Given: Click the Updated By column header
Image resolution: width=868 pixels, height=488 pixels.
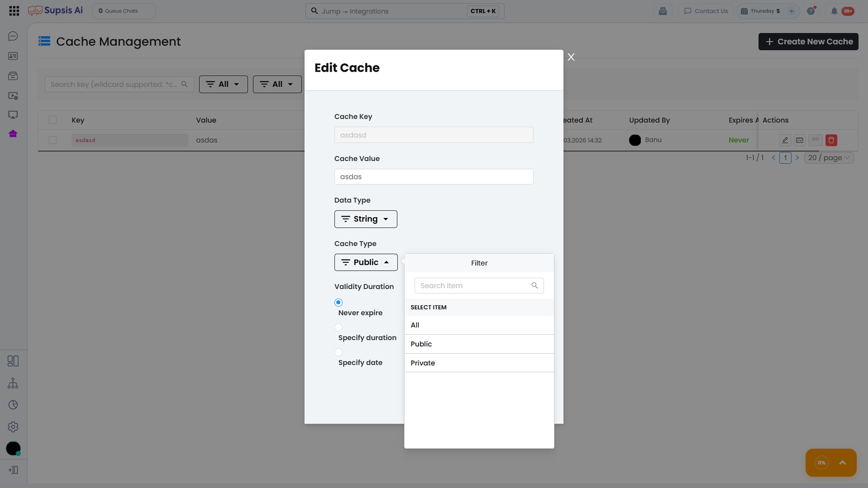Looking at the screenshot, I should [x=649, y=120].
